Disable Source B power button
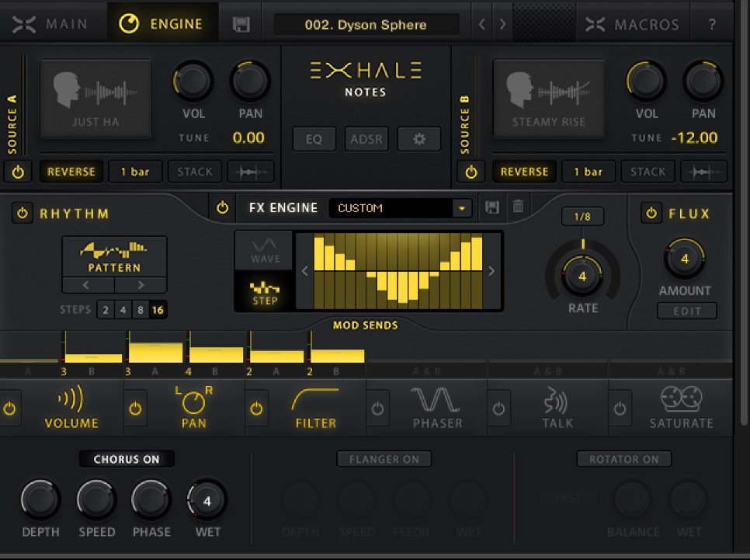Screen dimensions: 750x560 470,172
